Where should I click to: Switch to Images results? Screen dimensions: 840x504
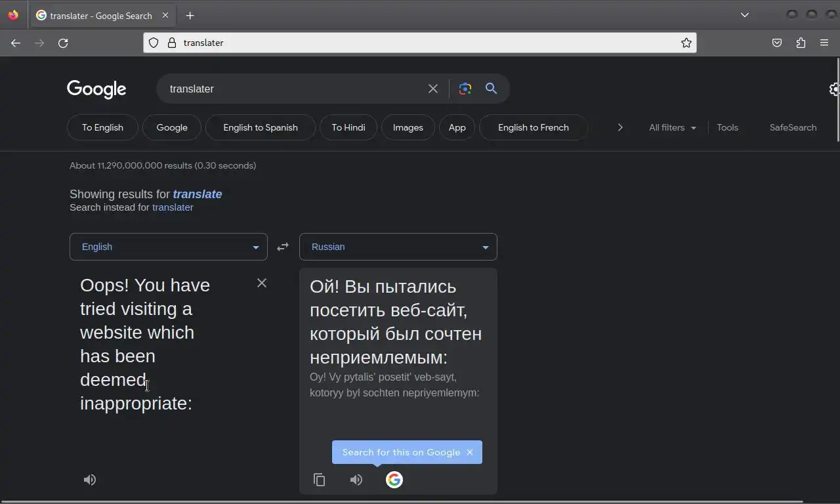[408, 127]
